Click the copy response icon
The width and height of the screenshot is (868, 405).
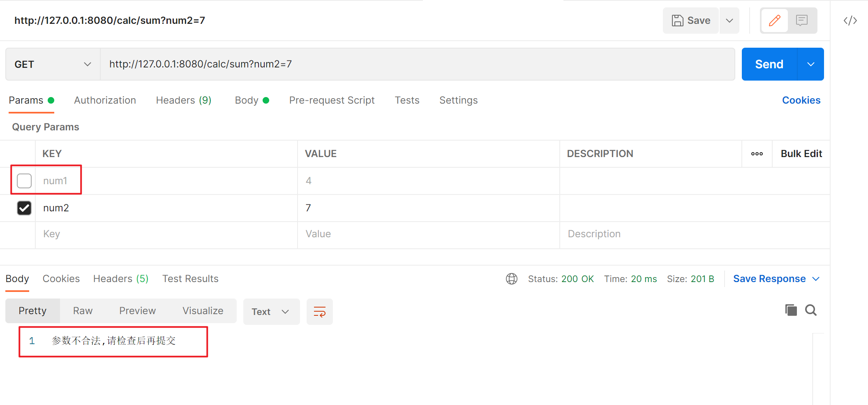point(791,310)
